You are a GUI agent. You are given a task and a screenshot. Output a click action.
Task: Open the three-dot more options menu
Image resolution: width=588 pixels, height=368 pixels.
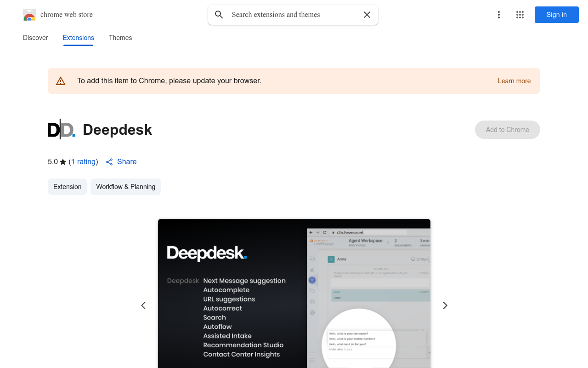click(499, 15)
